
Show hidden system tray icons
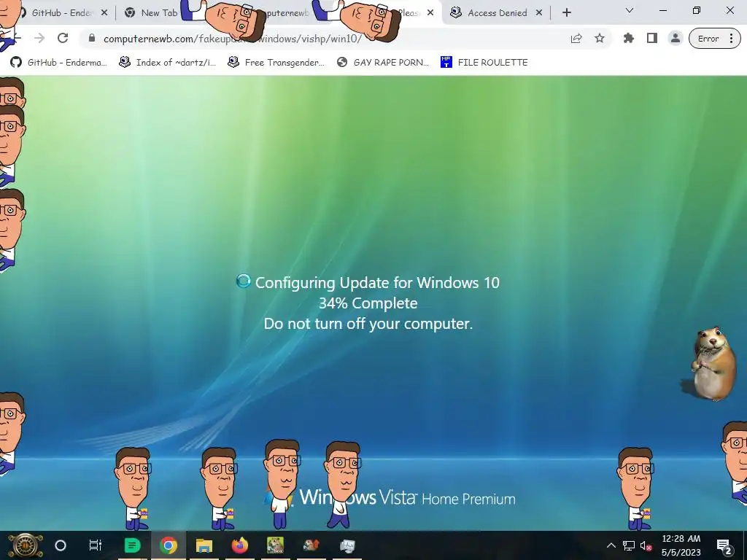point(611,545)
